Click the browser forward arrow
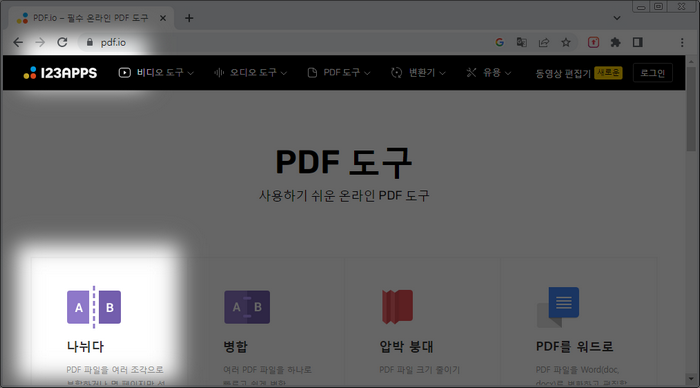Screen dimensions: 700x388 tap(40, 42)
